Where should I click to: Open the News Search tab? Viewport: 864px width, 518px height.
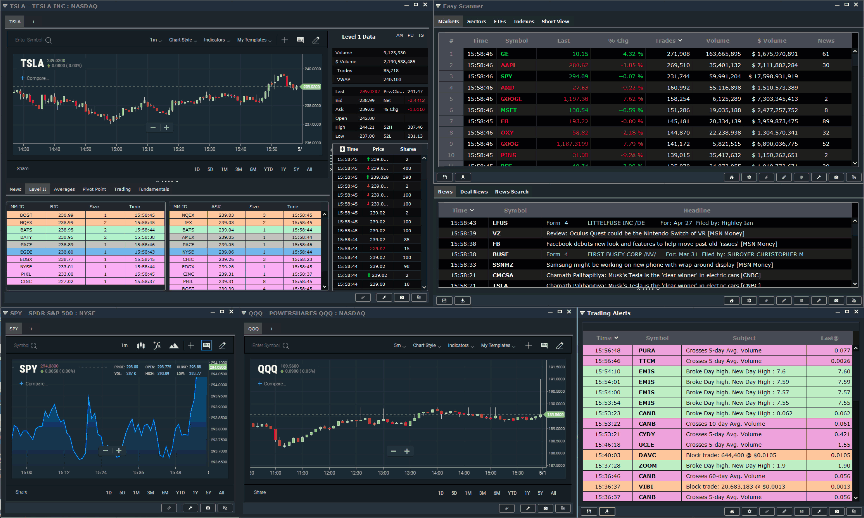512,191
